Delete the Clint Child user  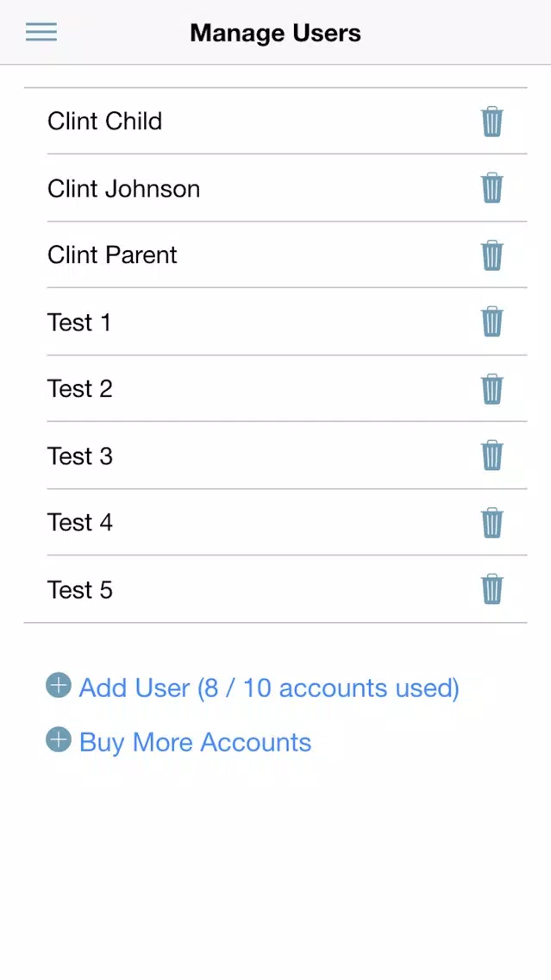click(x=492, y=122)
